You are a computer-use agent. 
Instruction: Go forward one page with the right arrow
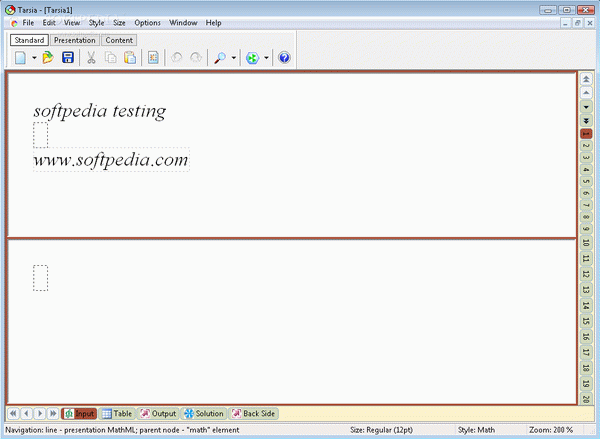(x=40, y=414)
